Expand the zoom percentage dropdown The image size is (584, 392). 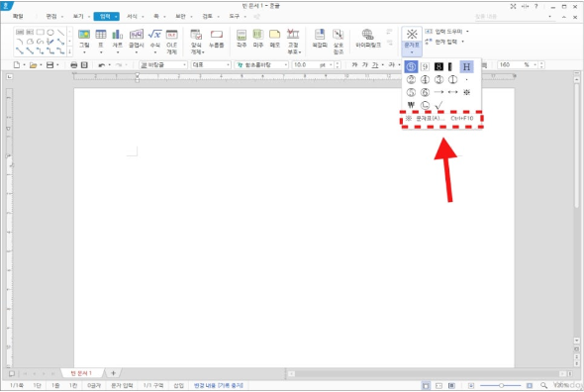[535, 64]
